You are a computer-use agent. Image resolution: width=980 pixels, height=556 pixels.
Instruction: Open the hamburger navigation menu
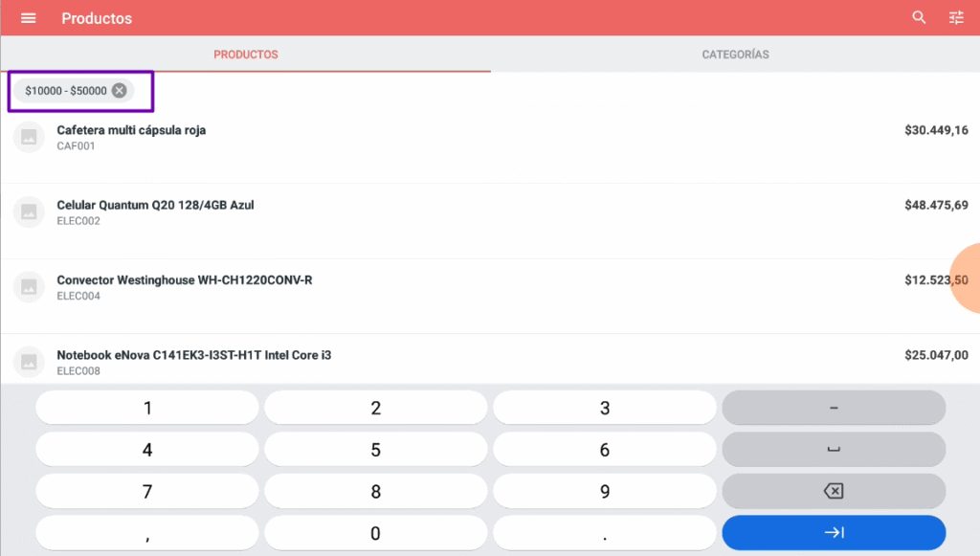[x=29, y=18]
